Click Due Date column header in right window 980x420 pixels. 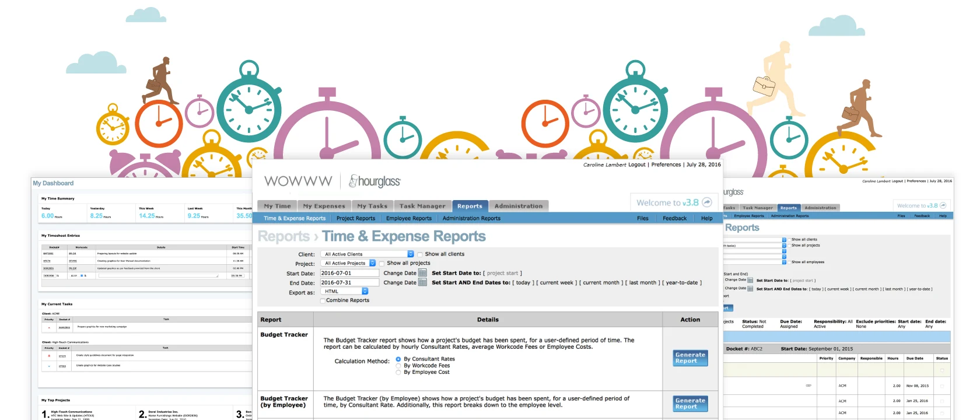[x=915, y=358]
